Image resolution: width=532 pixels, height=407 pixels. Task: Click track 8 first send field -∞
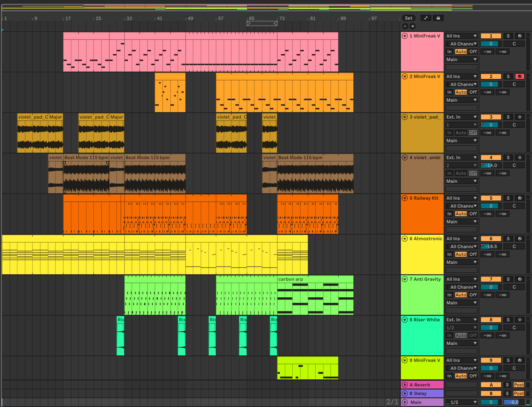[487, 335]
